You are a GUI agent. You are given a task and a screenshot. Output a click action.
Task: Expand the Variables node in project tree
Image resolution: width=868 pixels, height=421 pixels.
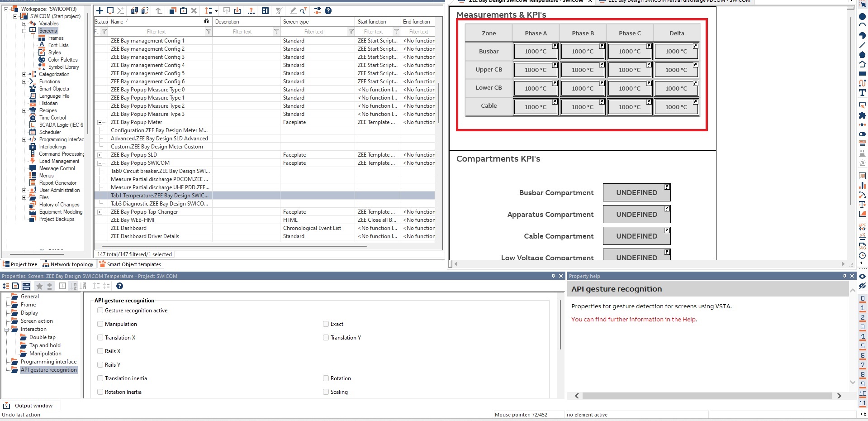24,24
